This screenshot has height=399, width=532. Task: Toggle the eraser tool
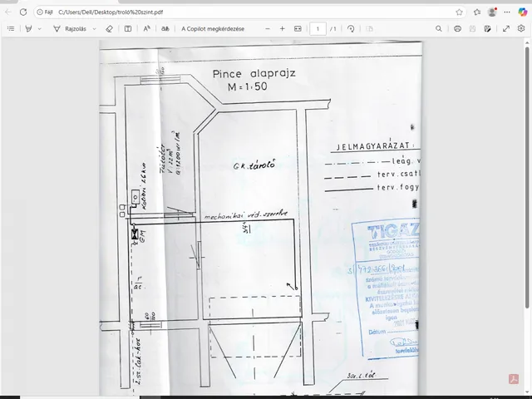[x=110, y=28]
